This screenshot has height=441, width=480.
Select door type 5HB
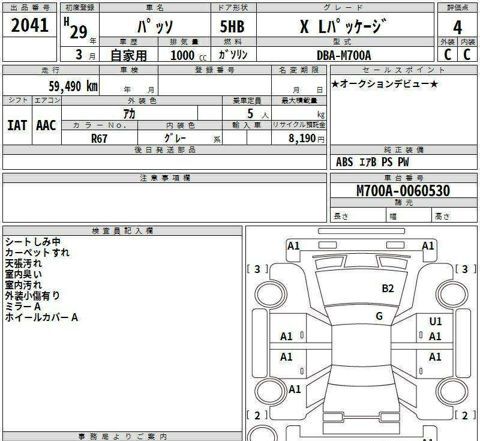click(232, 27)
